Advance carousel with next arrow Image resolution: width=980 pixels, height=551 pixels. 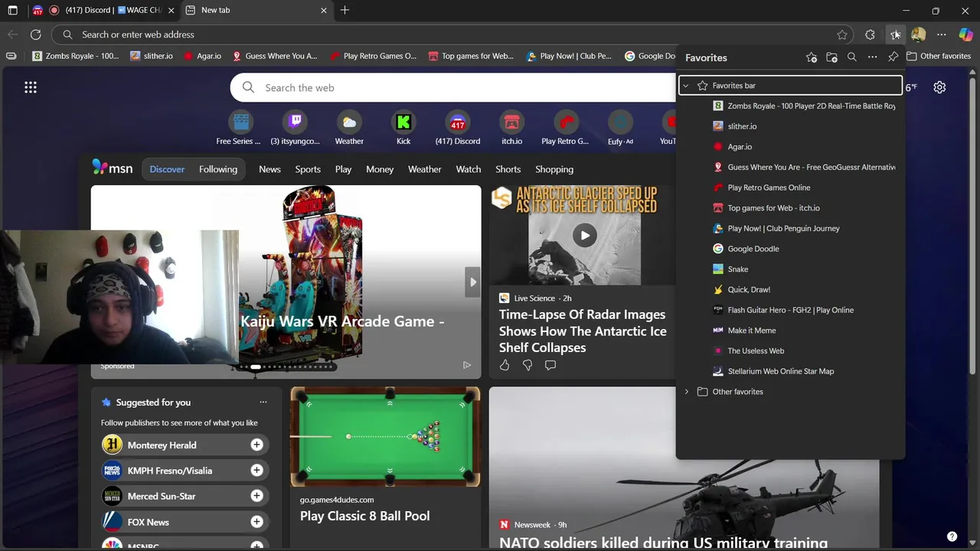click(473, 282)
